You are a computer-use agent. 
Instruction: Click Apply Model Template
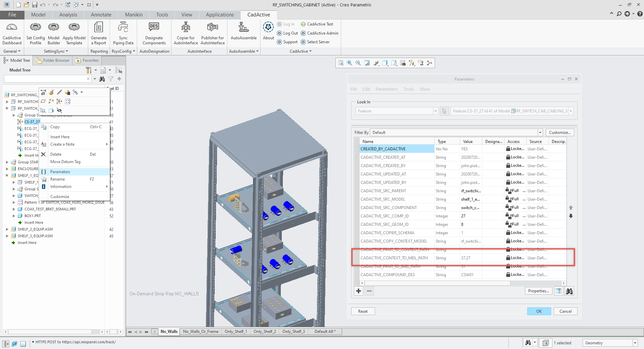coord(74,33)
